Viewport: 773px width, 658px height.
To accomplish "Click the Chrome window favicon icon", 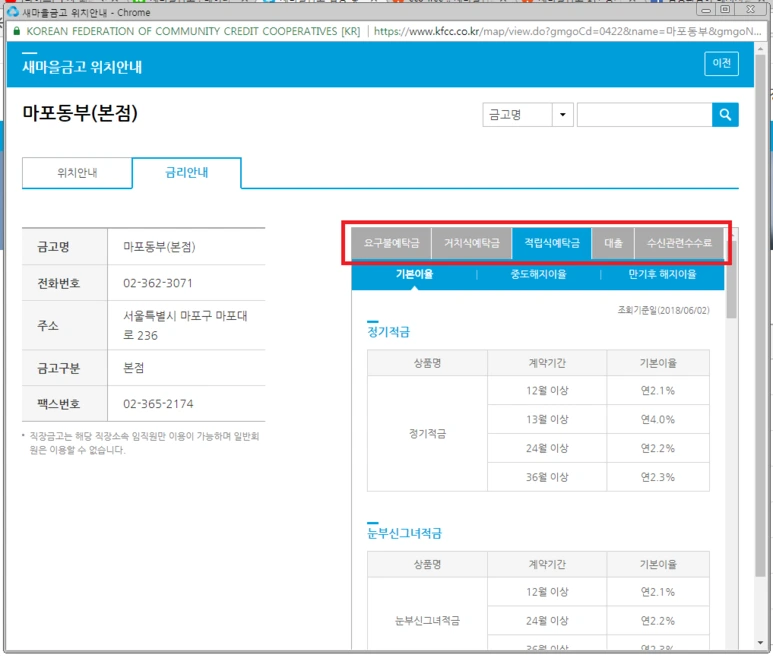I will [x=12, y=11].
